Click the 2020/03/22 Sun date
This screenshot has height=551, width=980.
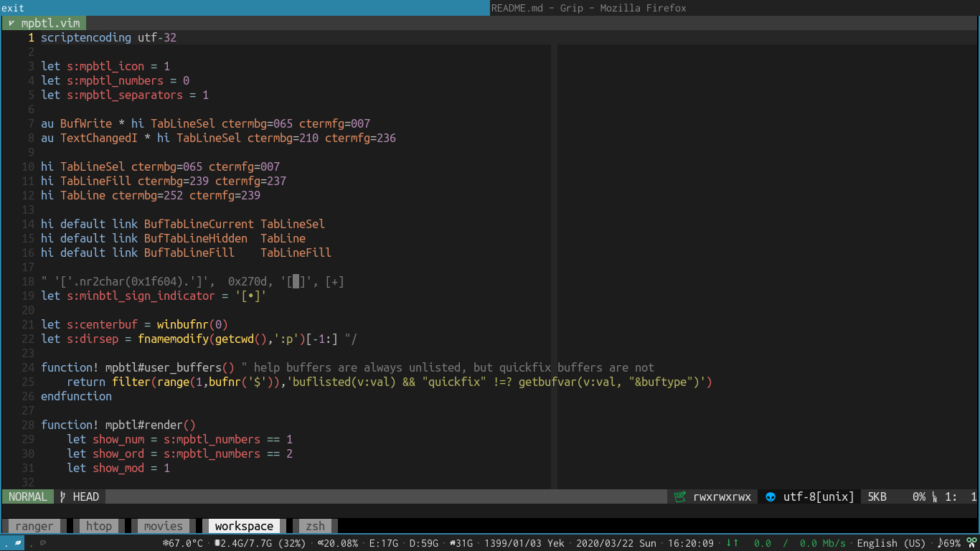click(617, 543)
